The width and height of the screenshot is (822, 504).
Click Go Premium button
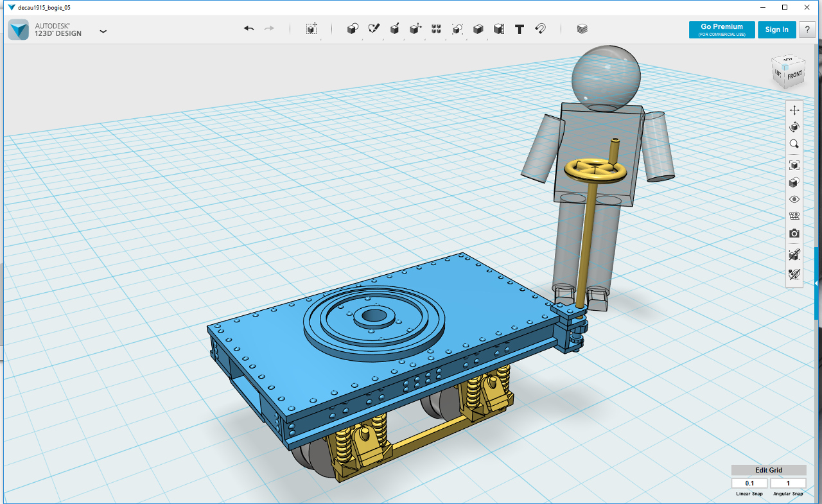pos(722,30)
